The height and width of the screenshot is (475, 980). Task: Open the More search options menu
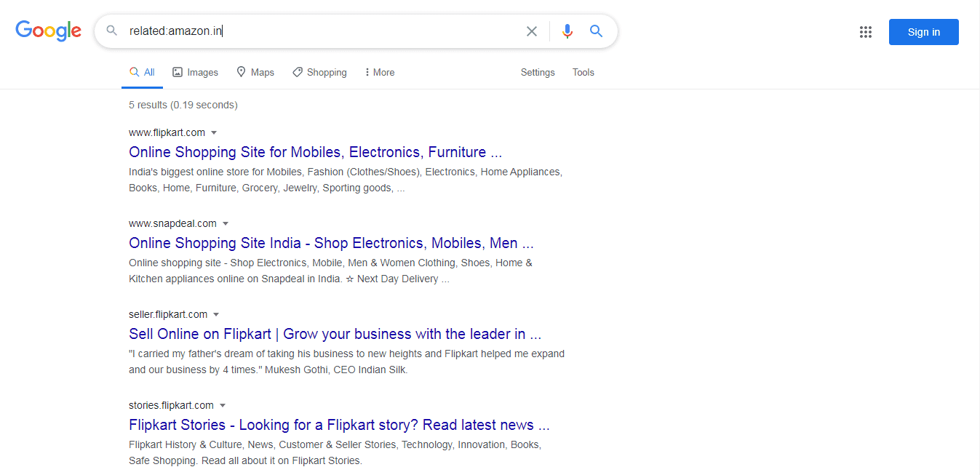click(x=379, y=71)
